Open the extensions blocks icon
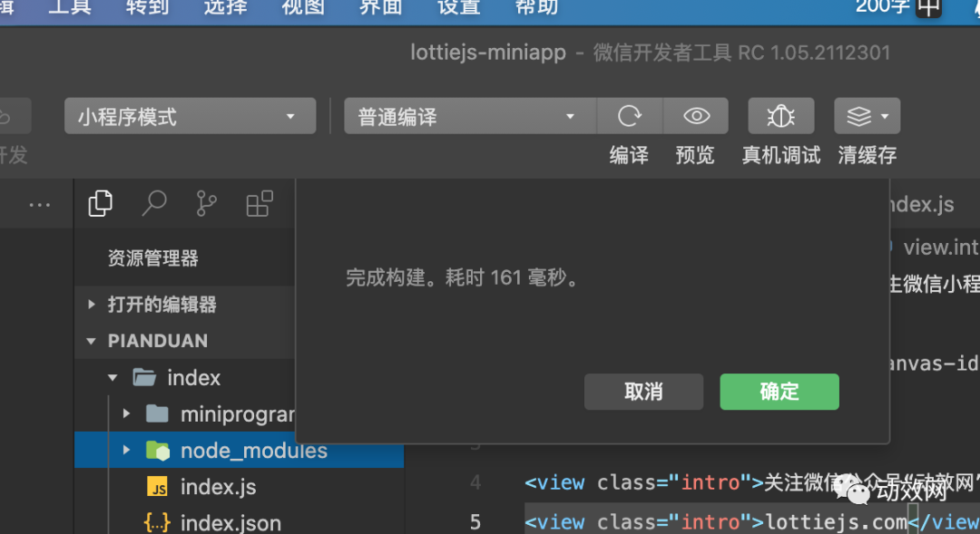The image size is (980, 534). (260, 204)
